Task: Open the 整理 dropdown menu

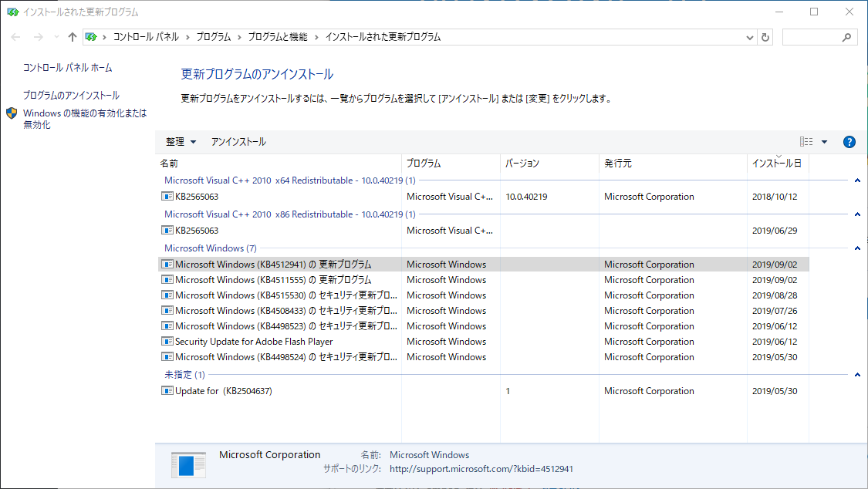Action: (x=181, y=142)
